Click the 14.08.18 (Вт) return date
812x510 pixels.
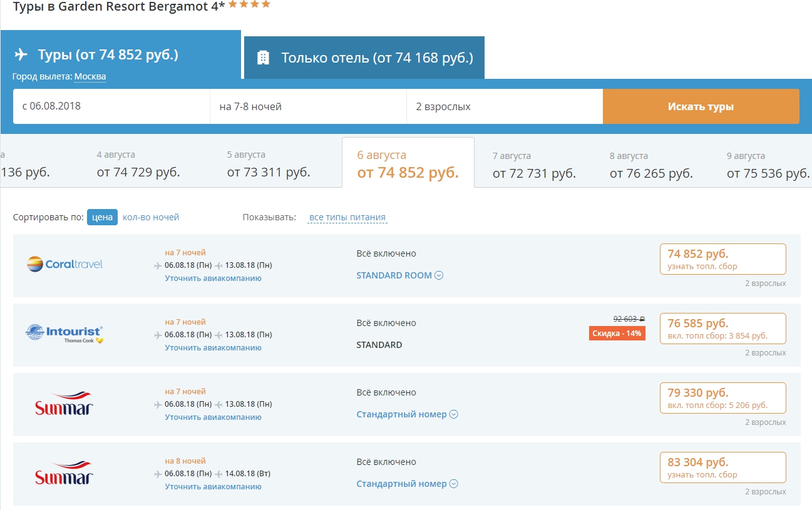(x=248, y=474)
